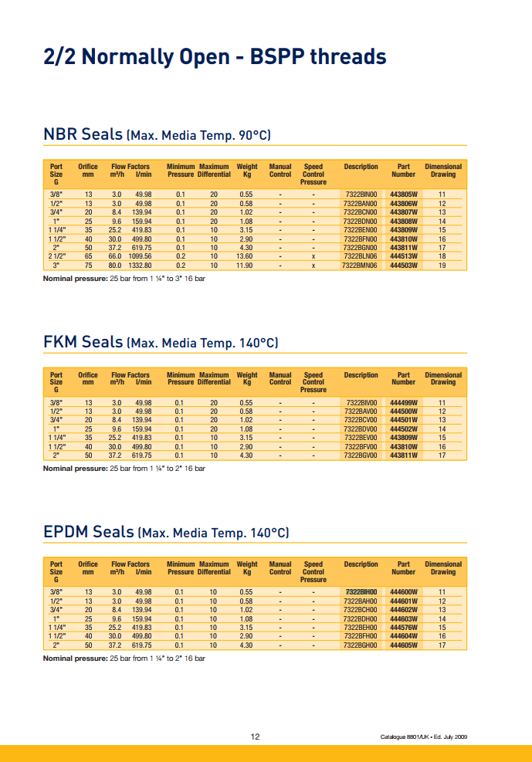The height and width of the screenshot is (762, 532).
Task: Click part number 444501W
Action: pos(403,420)
